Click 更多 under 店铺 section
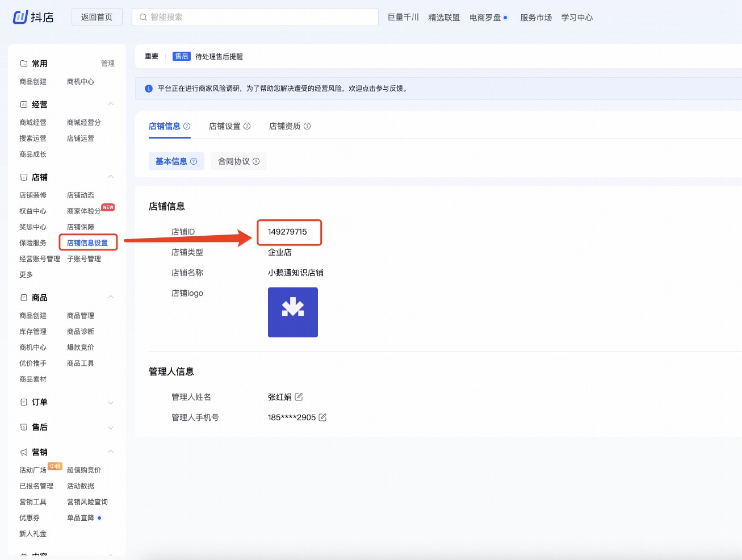Image resolution: width=742 pixels, height=560 pixels. click(x=26, y=274)
